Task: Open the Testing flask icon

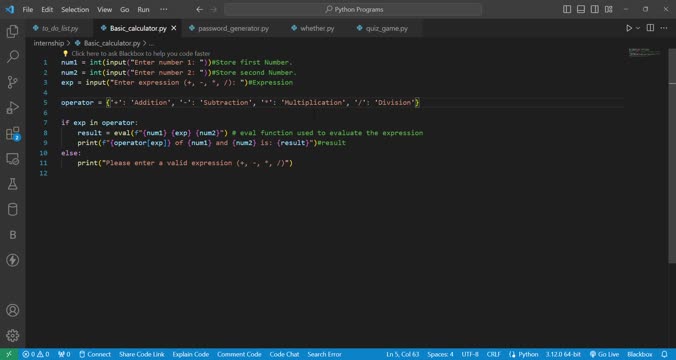Action: pos(13,184)
